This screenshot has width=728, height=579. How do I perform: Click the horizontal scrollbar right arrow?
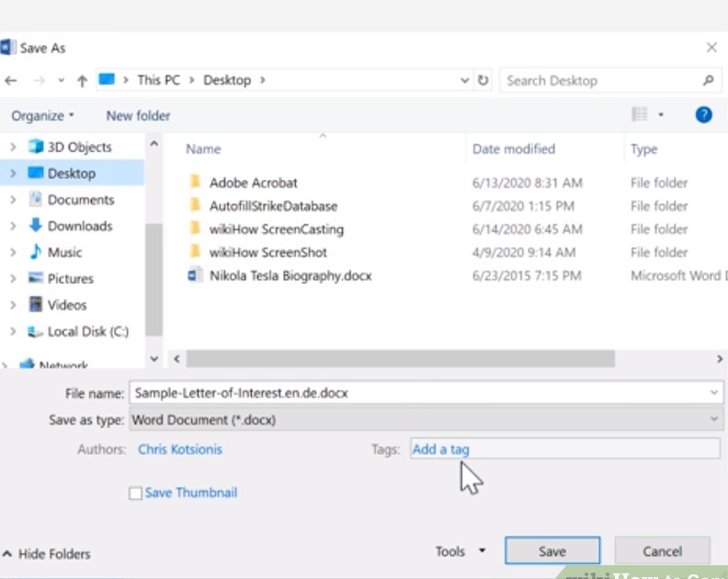720,359
